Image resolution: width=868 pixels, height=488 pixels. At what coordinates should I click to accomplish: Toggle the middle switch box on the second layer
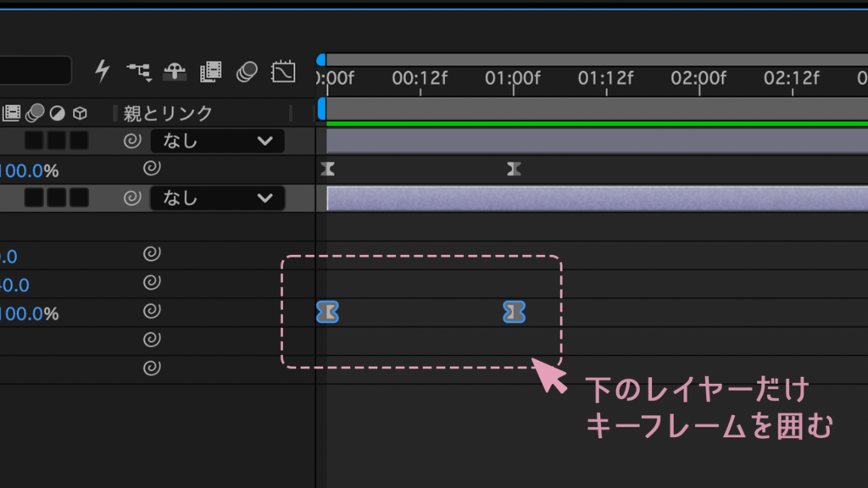[x=57, y=197]
